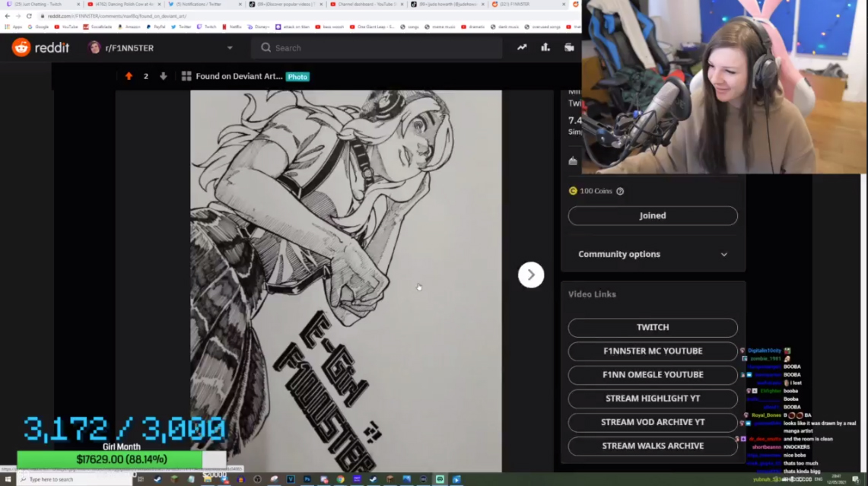Open the YouTube bookmark

66,27
